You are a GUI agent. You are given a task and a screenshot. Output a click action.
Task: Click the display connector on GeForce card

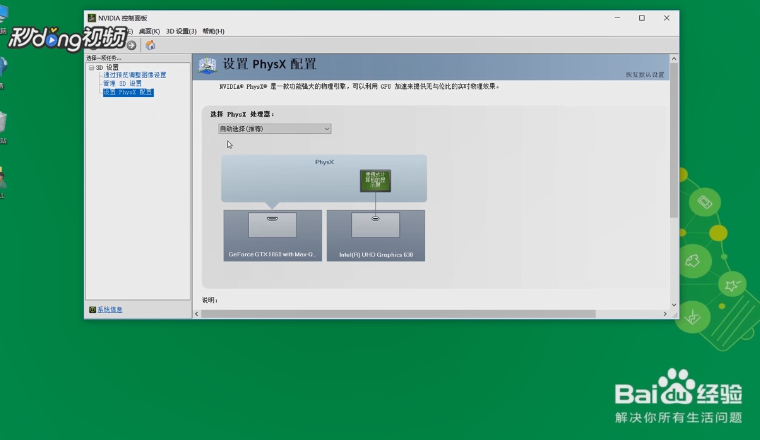272,219
